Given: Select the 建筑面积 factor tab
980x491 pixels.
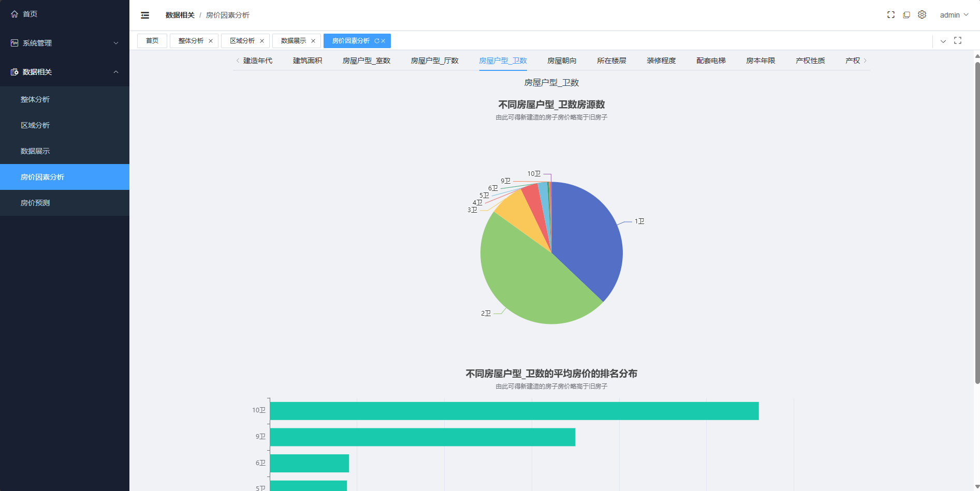Looking at the screenshot, I should (x=308, y=61).
